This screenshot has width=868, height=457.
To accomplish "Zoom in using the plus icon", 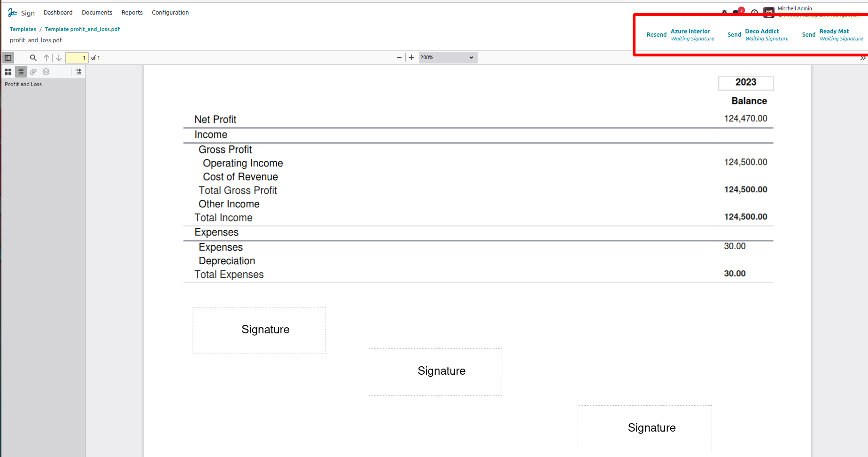I will tap(411, 57).
